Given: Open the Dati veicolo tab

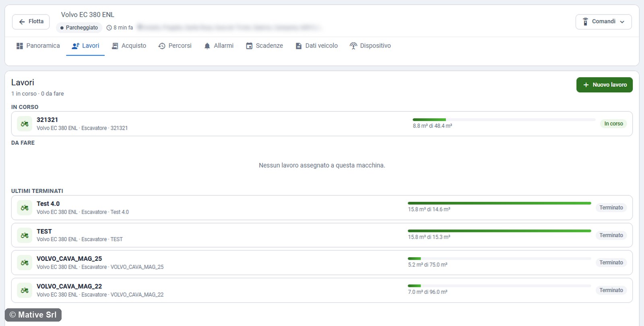Looking at the screenshot, I should click(316, 46).
